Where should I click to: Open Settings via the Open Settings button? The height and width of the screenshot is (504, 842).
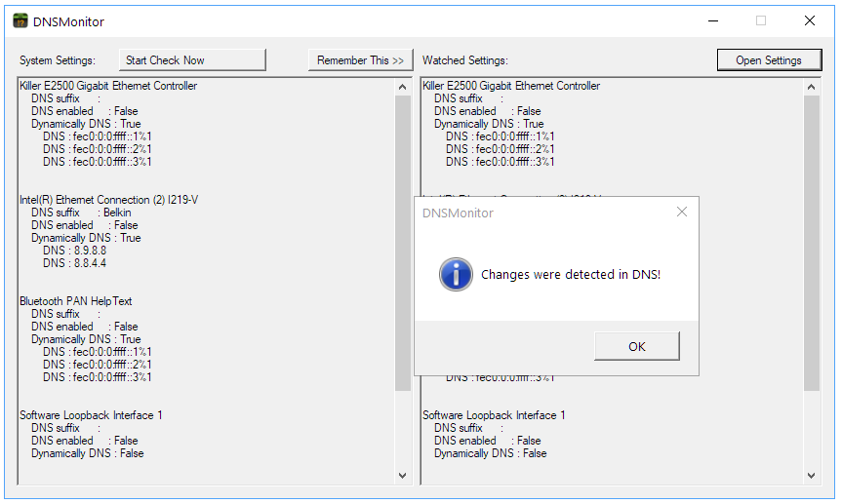coord(769,60)
